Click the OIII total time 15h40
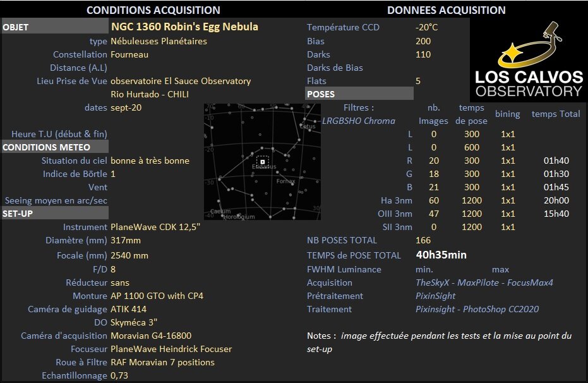Viewport: 588px width, 383px height. (556, 214)
